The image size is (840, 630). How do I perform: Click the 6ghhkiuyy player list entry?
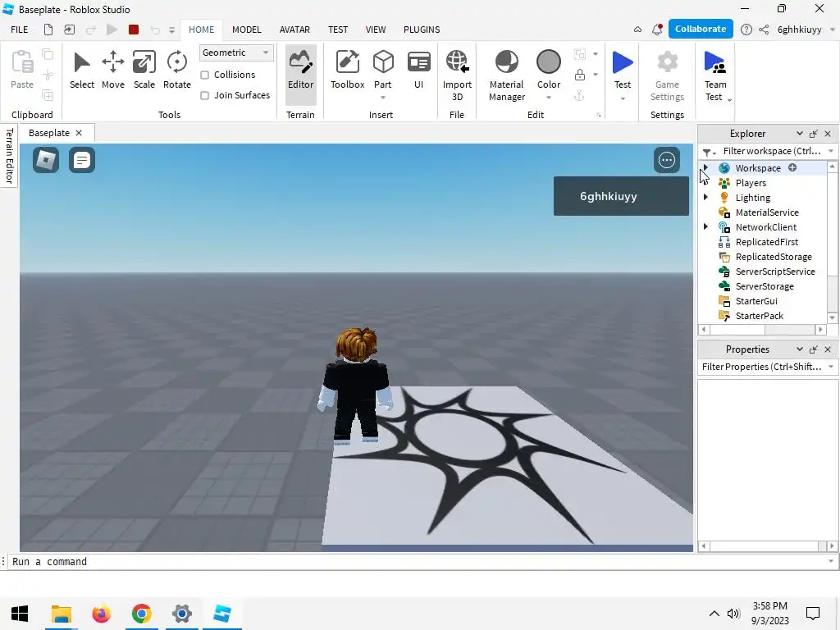pos(621,196)
